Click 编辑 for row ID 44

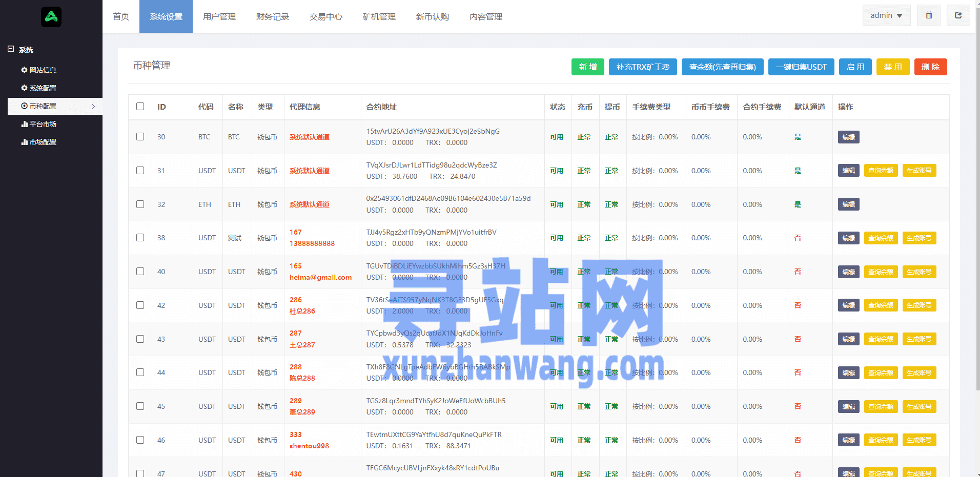point(849,372)
